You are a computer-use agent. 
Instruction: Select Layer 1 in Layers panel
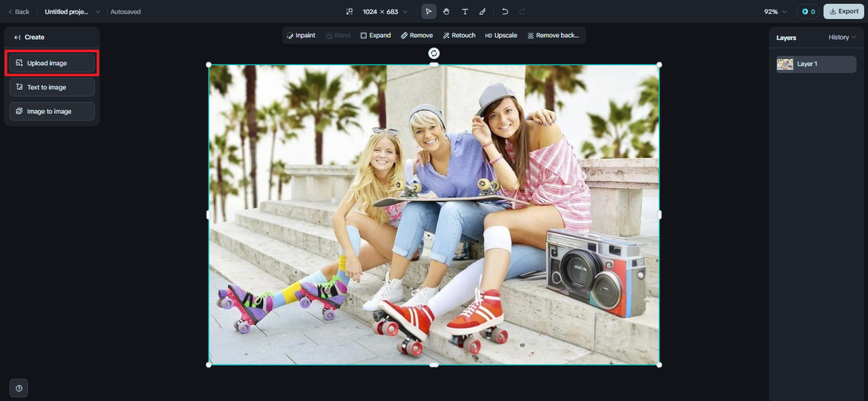click(x=816, y=64)
